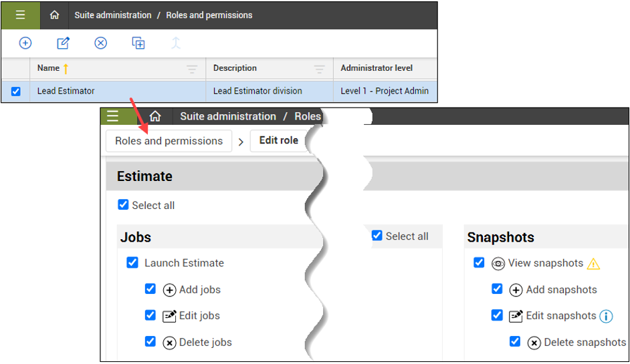Click the Administrator level column header
Screen dimensions: 630x364
(x=377, y=68)
